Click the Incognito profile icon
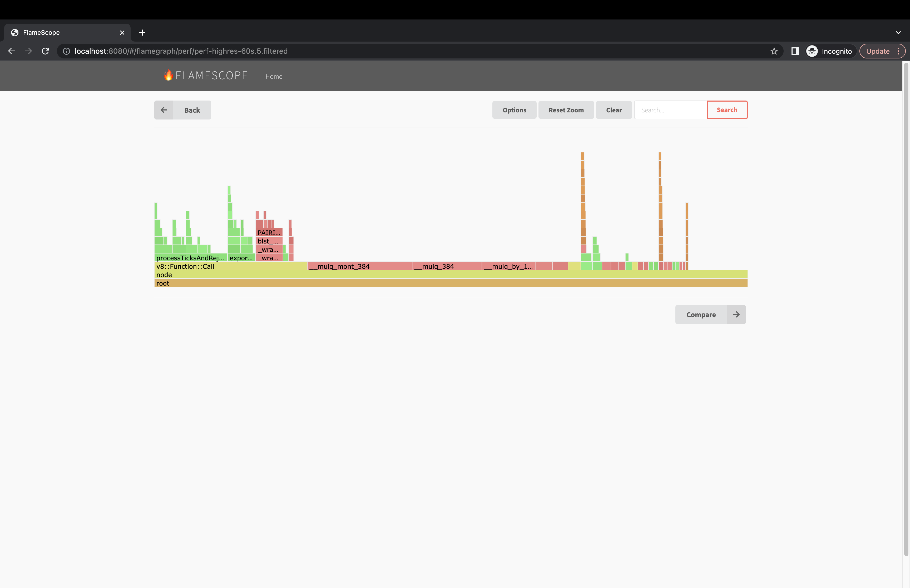Screen dimensions: 910x588 click(x=812, y=51)
